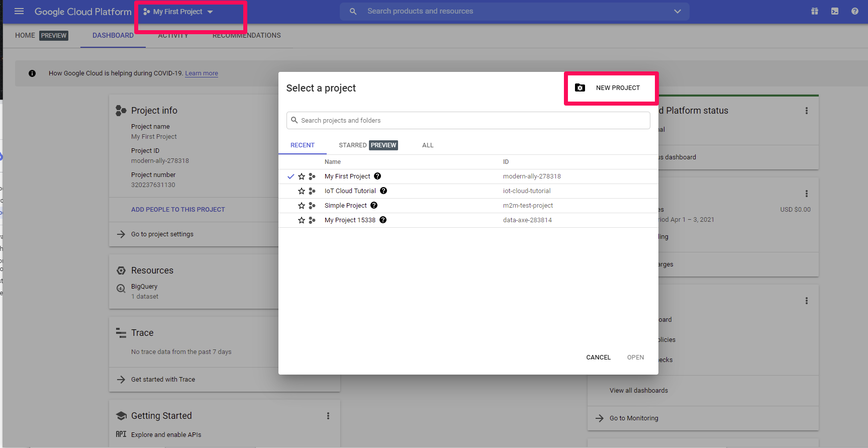The width and height of the screenshot is (868, 448).
Task: Star the IoT Cloud Tutorial project
Action: click(x=302, y=191)
